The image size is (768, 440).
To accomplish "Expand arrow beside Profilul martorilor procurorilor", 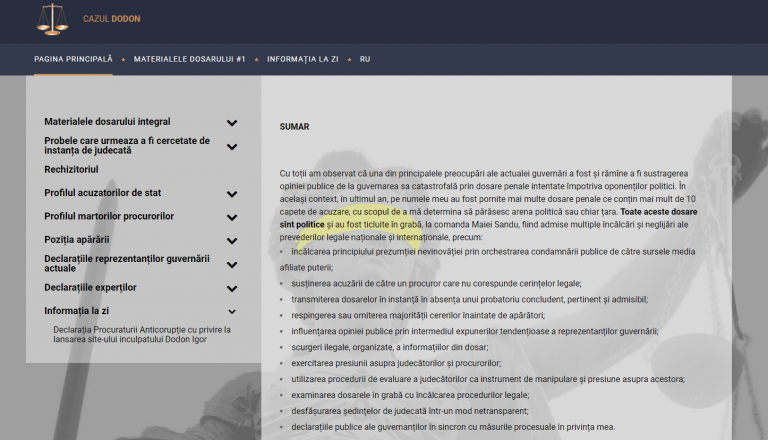I will (232, 217).
